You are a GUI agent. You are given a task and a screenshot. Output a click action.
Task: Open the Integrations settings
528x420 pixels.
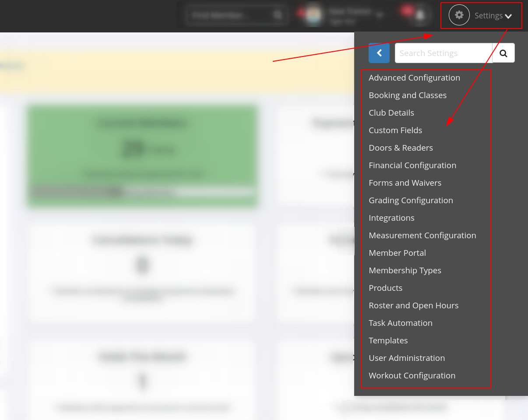(x=391, y=218)
